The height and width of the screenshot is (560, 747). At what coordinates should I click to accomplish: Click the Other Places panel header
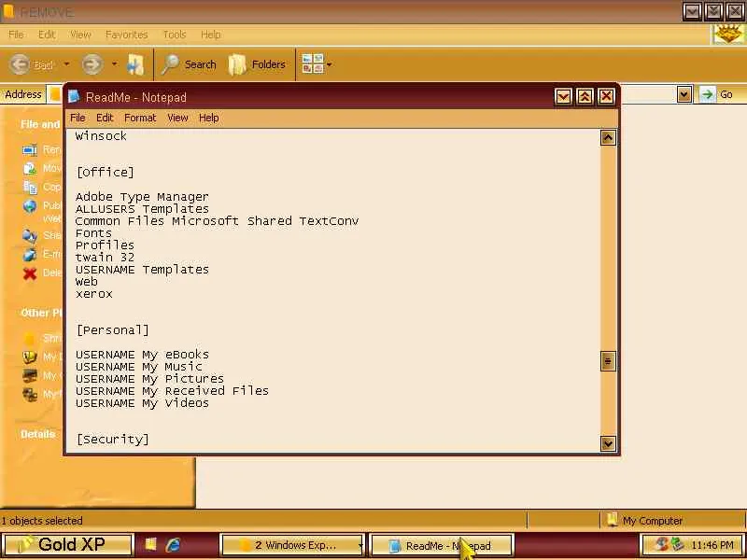pyautogui.click(x=41, y=313)
